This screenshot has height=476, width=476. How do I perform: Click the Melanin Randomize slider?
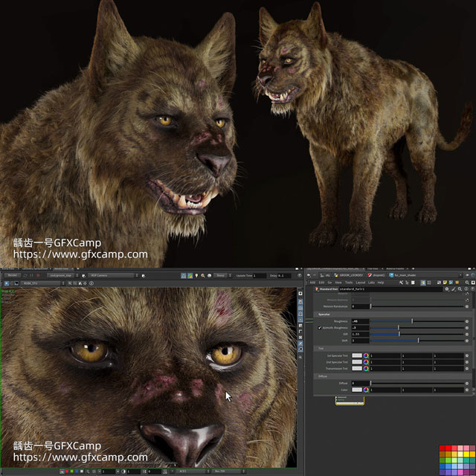click(417, 306)
